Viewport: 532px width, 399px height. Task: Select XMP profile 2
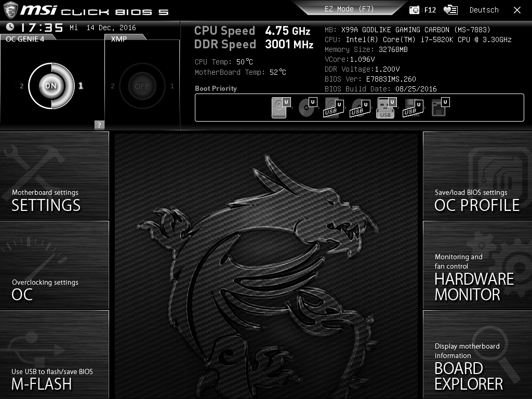[x=112, y=86]
